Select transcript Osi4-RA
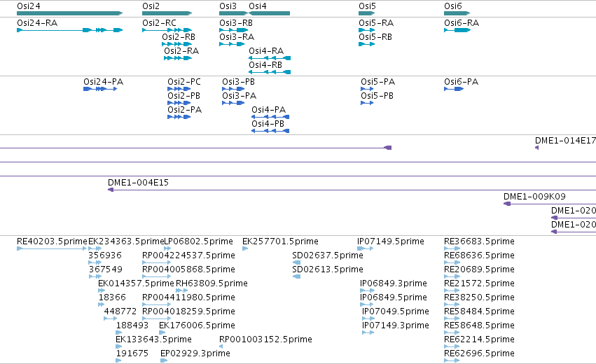Viewport: 596px width, 364px height. 270,58
